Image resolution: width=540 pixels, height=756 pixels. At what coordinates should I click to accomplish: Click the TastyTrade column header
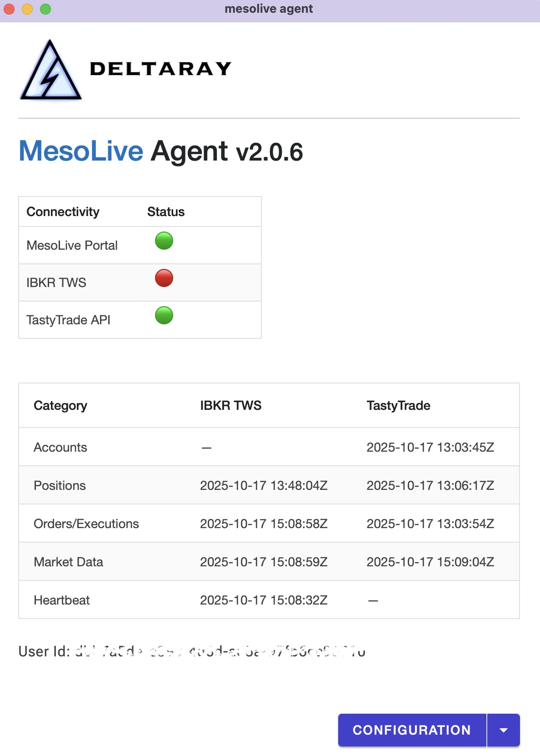click(398, 405)
